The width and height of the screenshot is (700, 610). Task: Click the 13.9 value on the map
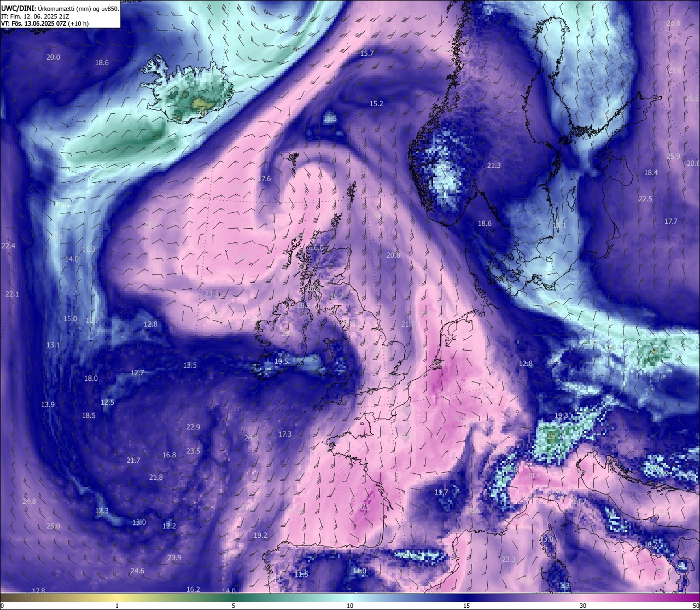(48, 405)
